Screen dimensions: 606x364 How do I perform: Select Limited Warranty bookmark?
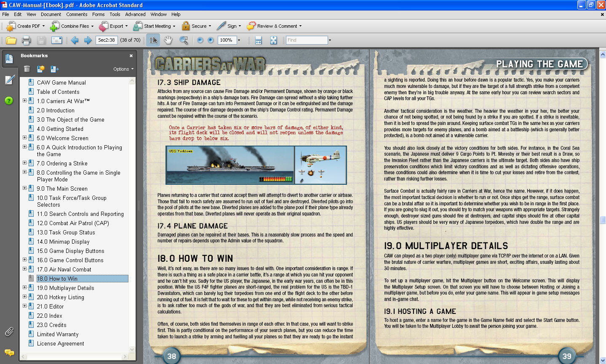pos(58,334)
